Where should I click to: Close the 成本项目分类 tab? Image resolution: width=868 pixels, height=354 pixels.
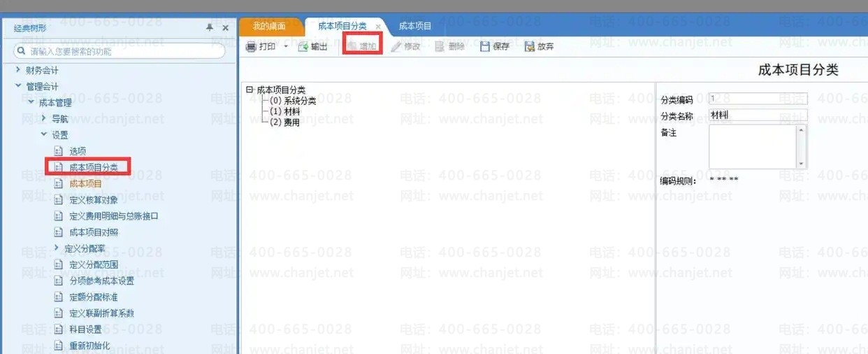(x=378, y=27)
